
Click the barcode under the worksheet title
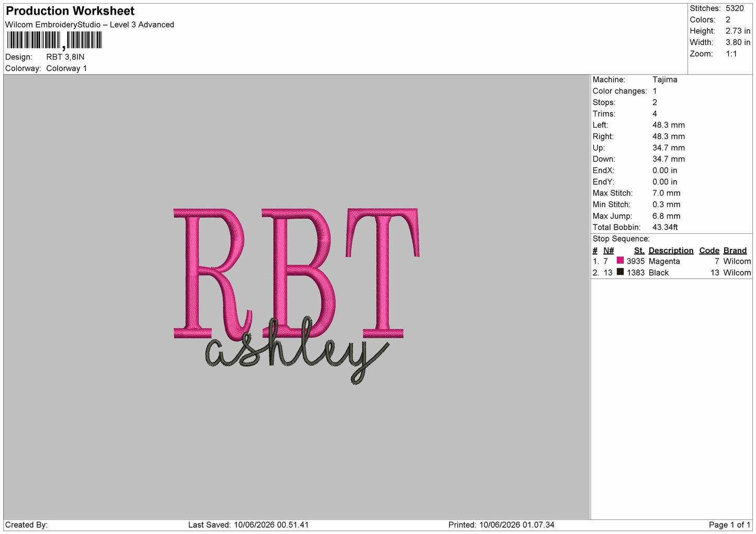54,40
